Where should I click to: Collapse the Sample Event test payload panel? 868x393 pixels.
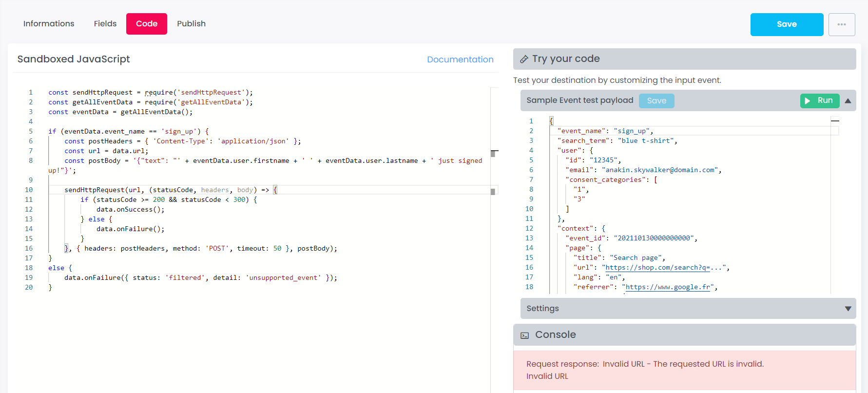tap(848, 101)
